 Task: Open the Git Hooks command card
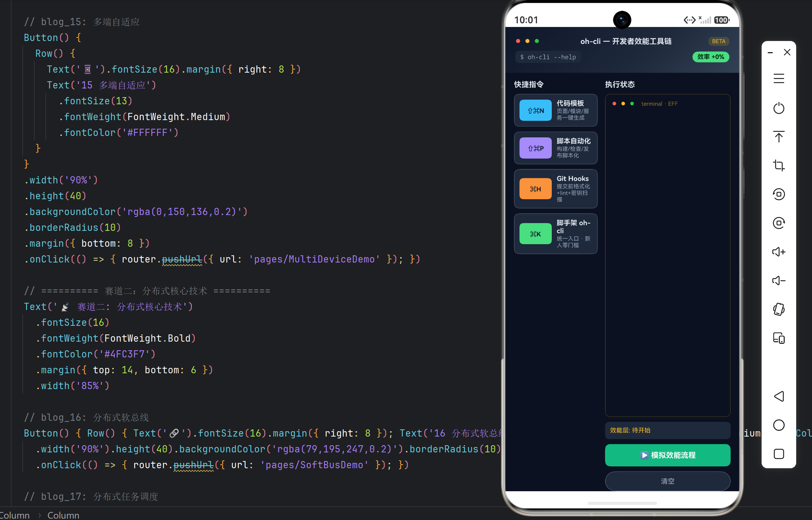click(x=556, y=189)
